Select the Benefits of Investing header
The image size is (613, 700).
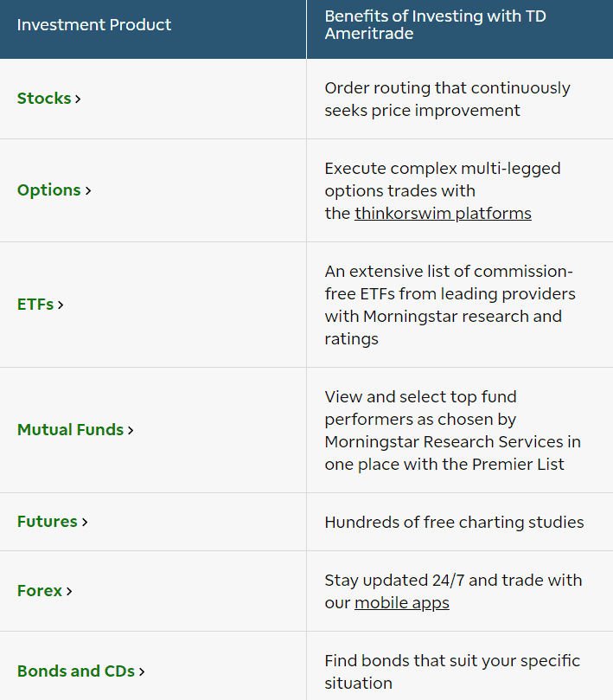coord(435,25)
